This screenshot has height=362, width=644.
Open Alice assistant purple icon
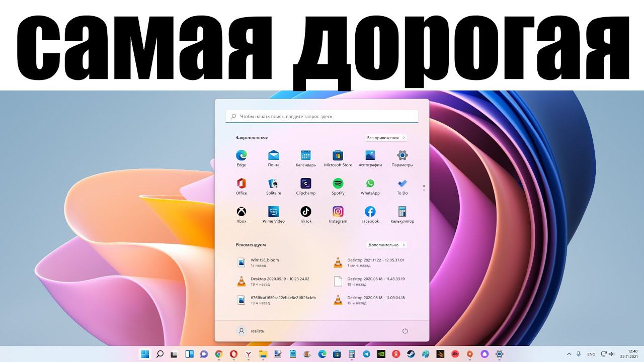click(x=485, y=354)
